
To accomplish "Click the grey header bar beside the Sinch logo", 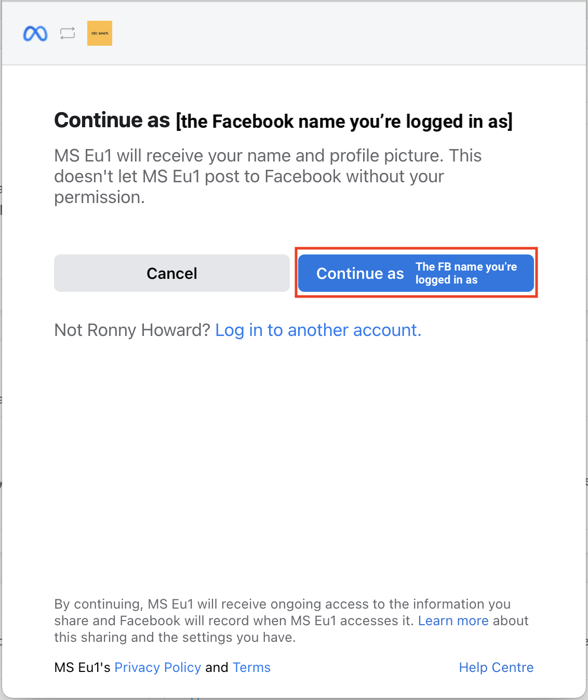I will (348, 33).
